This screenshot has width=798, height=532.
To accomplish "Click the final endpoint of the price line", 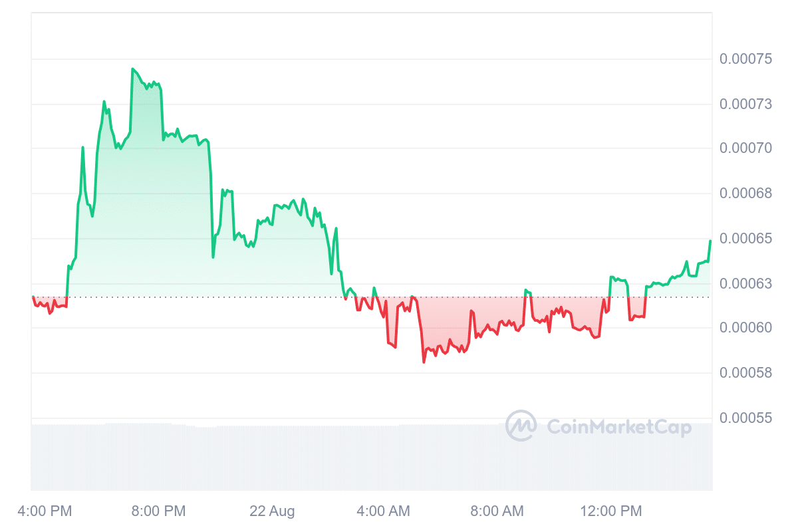I will click(710, 241).
